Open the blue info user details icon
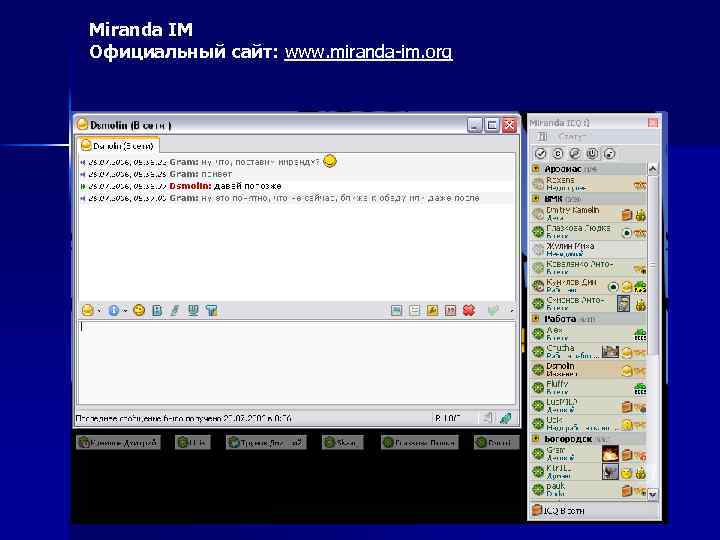 click(x=113, y=310)
